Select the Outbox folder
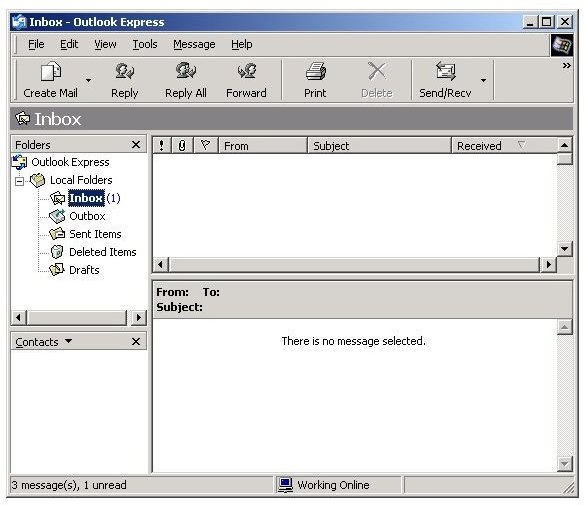The width and height of the screenshot is (585, 505). [87, 216]
